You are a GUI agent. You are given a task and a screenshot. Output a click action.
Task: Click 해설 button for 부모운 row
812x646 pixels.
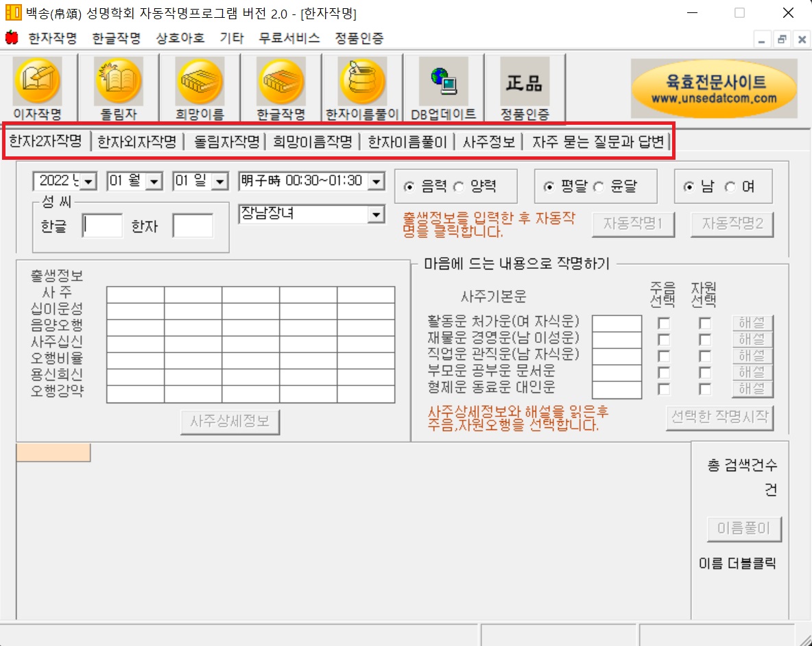pyautogui.click(x=752, y=372)
